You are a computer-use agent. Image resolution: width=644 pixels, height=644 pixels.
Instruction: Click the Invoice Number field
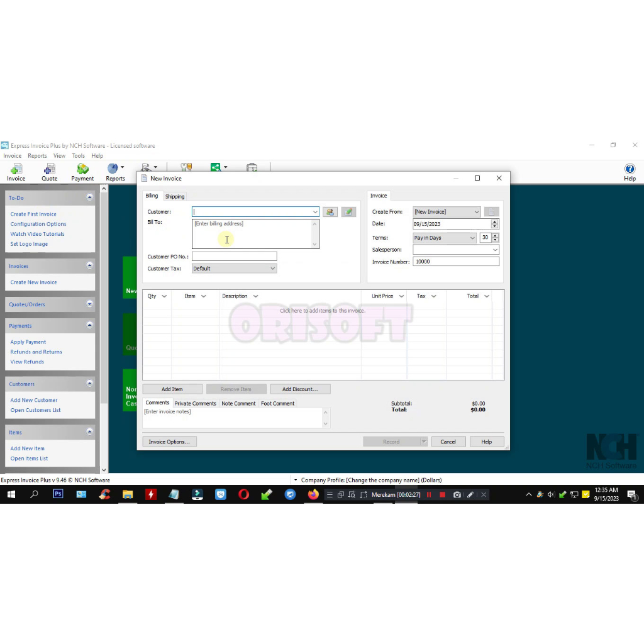coord(456,262)
